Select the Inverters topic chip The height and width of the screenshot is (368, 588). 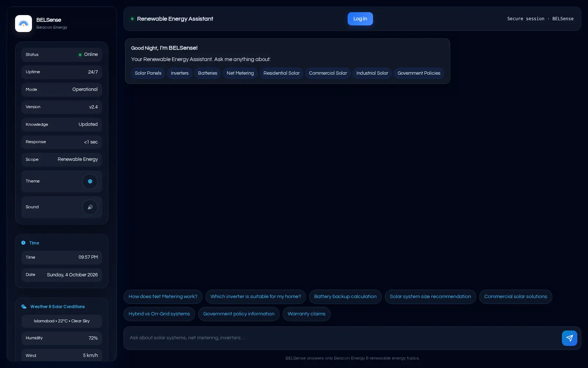coord(180,73)
